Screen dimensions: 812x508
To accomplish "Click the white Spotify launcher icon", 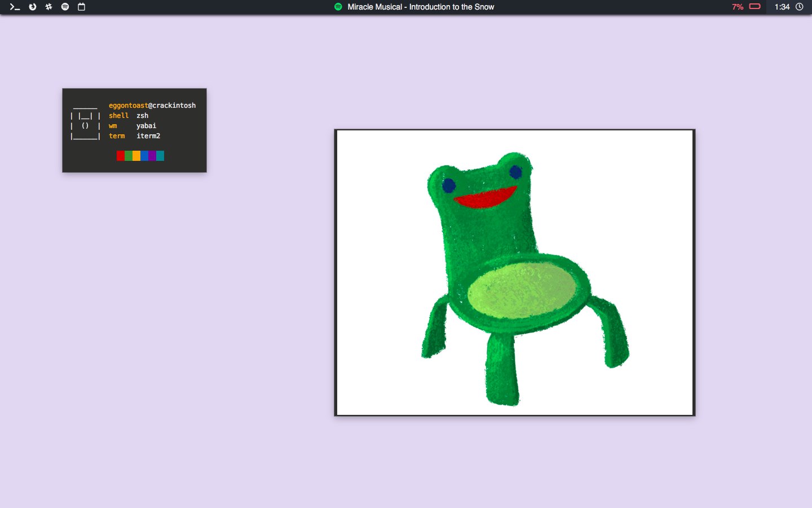I will point(65,7).
